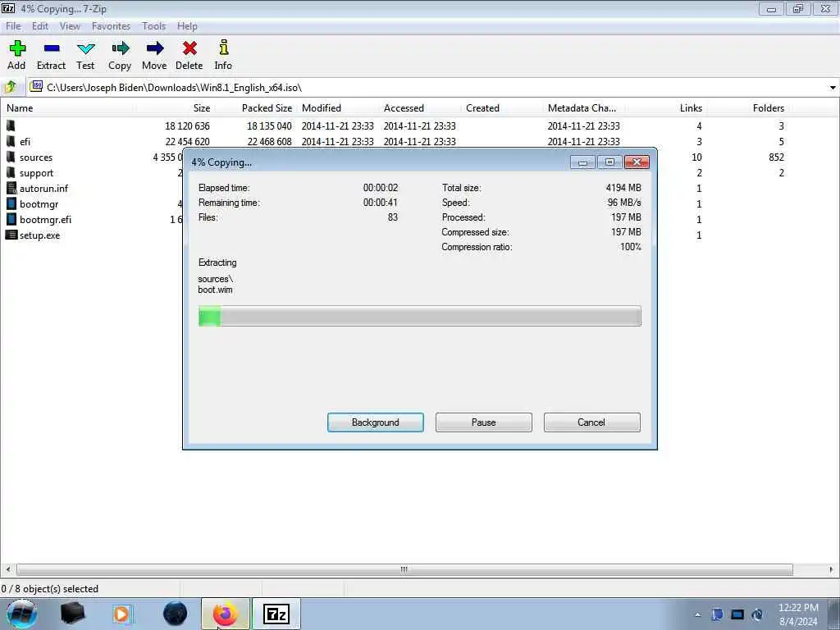Screen dimensions: 840x630
Task: Open the address bar path dropdown
Action: (x=833, y=87)
